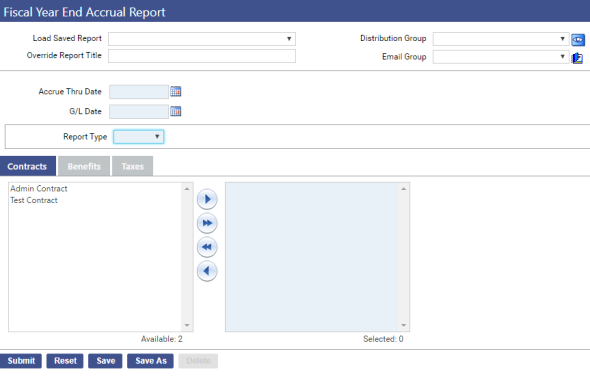590x378 pixels.
Task: Expand the Load Saved Report dropdown
Action: [202, 39]
